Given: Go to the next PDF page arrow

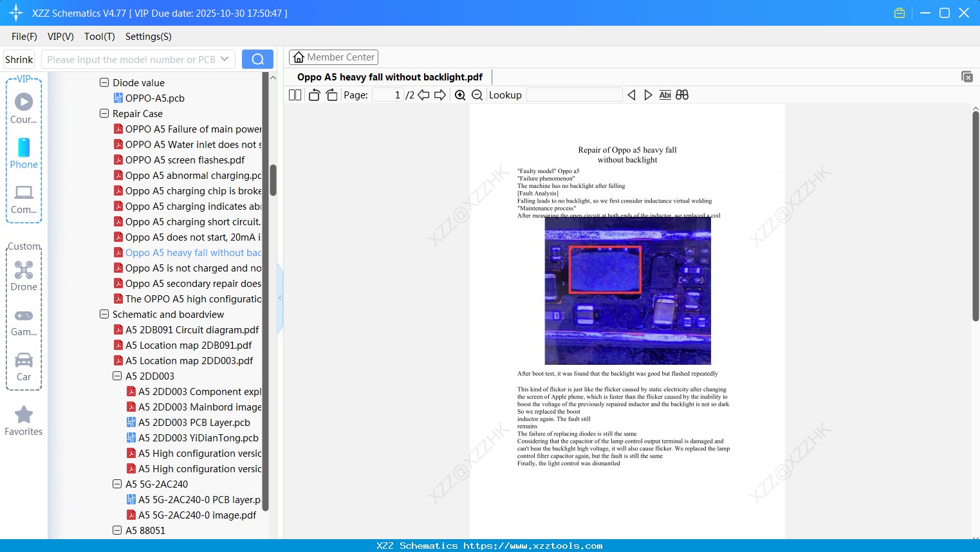Looking at the screenshot, I should [x=440, y=95].
